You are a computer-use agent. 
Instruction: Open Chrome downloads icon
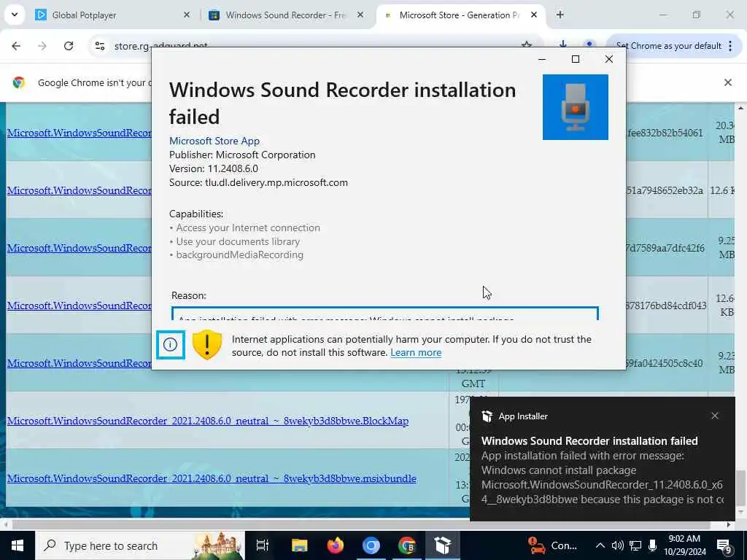click(562, 44)
